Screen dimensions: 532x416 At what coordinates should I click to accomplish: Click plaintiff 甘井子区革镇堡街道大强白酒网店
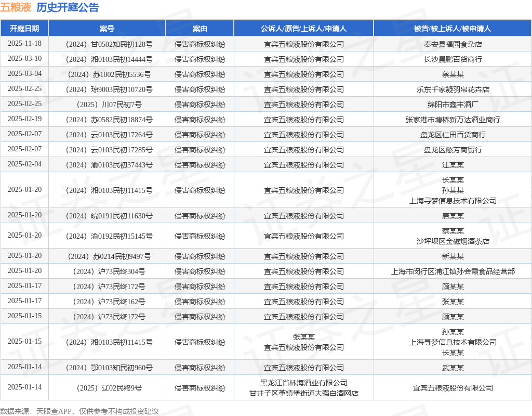click(x=303, y=393)
